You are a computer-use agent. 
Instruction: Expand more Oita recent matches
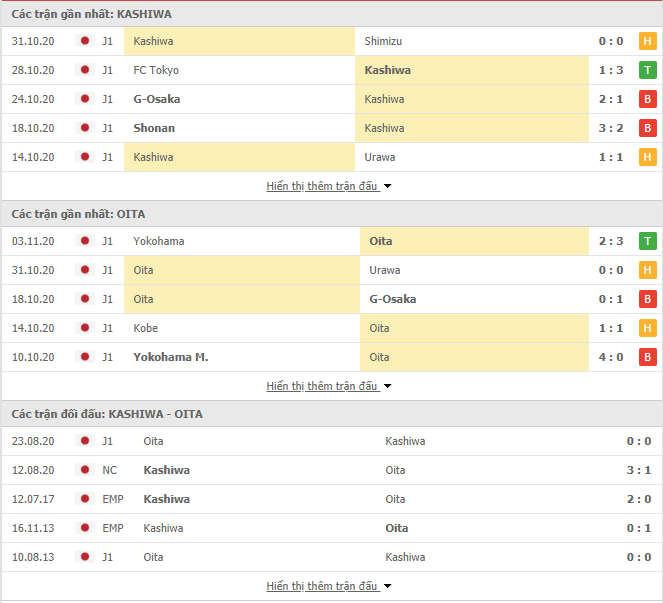click(x=329, y=386)
